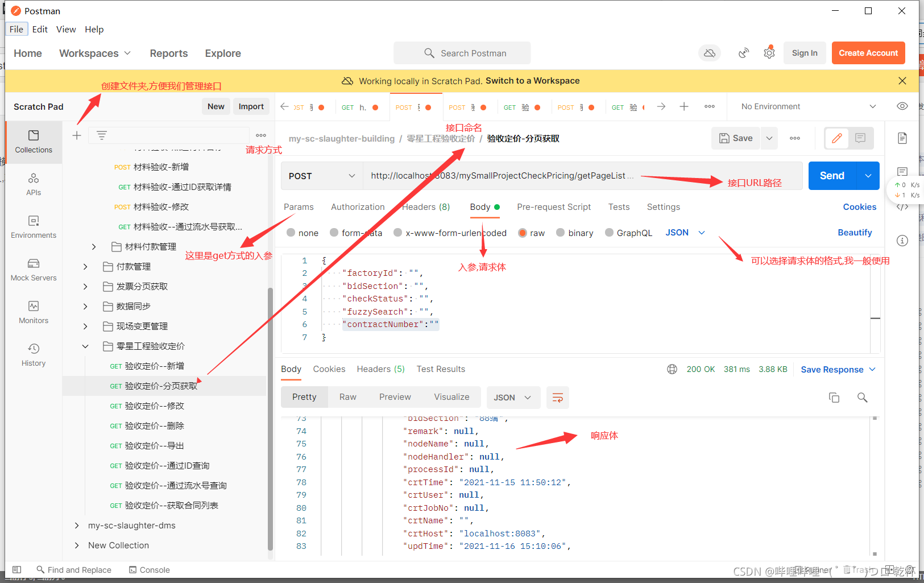This screenshot has width=924, height=583.
Task: Select the GraphQL body type
Action: pos(629,233)
